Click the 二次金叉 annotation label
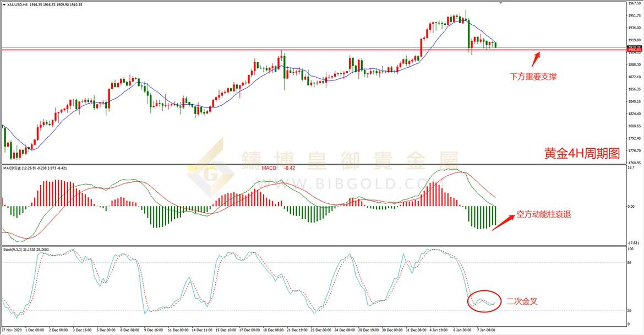 pos(522,301)
